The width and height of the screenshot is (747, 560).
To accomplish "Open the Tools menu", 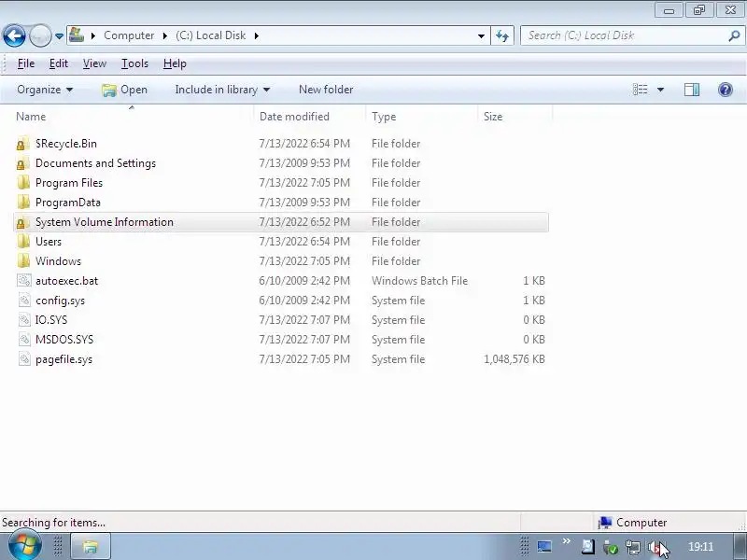I will pyautogui.click(x=134, y=63).
